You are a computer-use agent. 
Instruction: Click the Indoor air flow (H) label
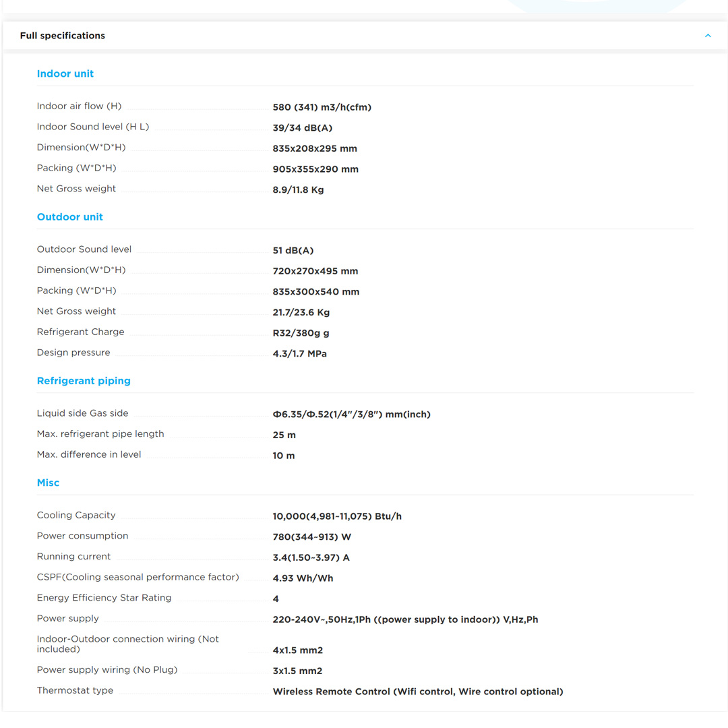(79, 107)
